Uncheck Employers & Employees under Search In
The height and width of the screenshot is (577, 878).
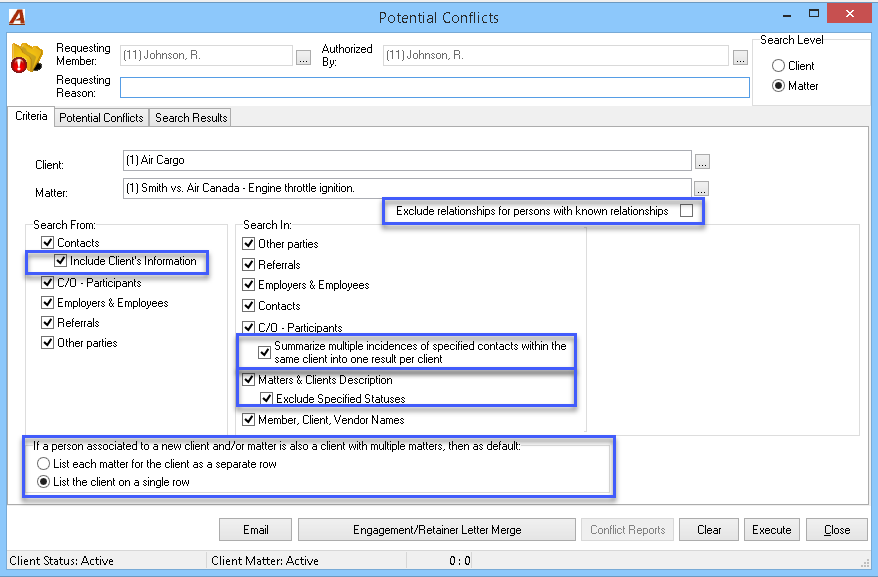(x=249, y=285)
